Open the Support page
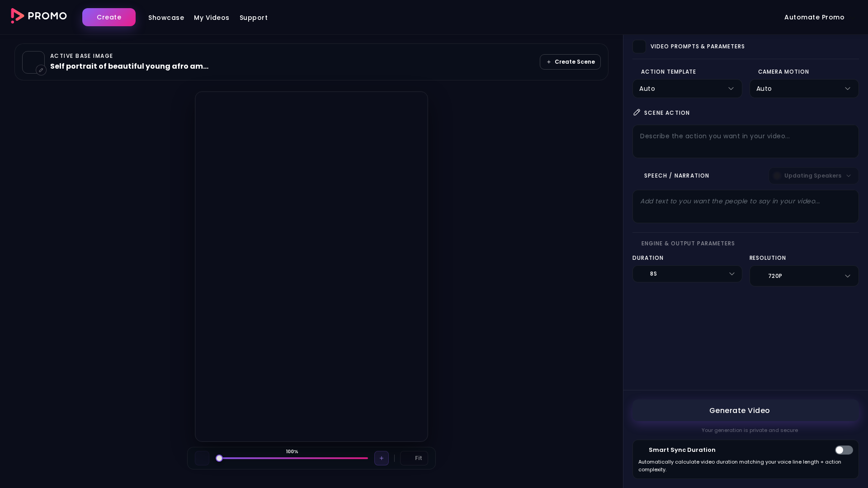This screenshot has height=488, width=868. 254,18
